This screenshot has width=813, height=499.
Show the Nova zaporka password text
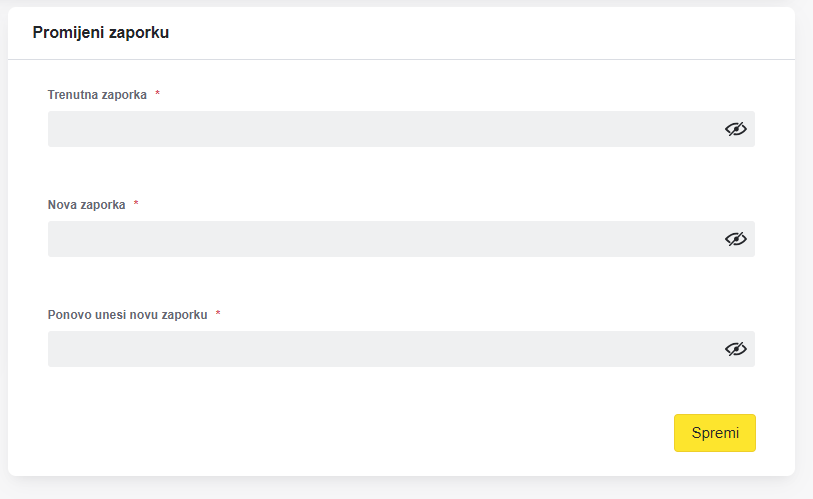point(736,239)
